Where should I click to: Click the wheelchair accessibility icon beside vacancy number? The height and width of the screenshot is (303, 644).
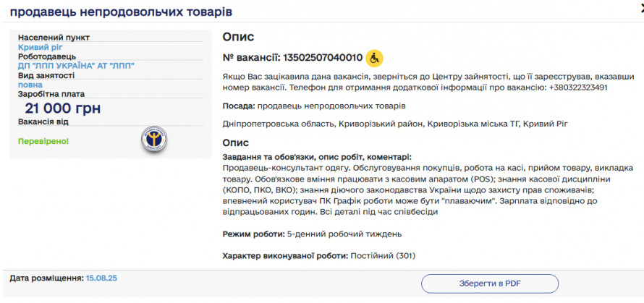click(x=373, y=57)
